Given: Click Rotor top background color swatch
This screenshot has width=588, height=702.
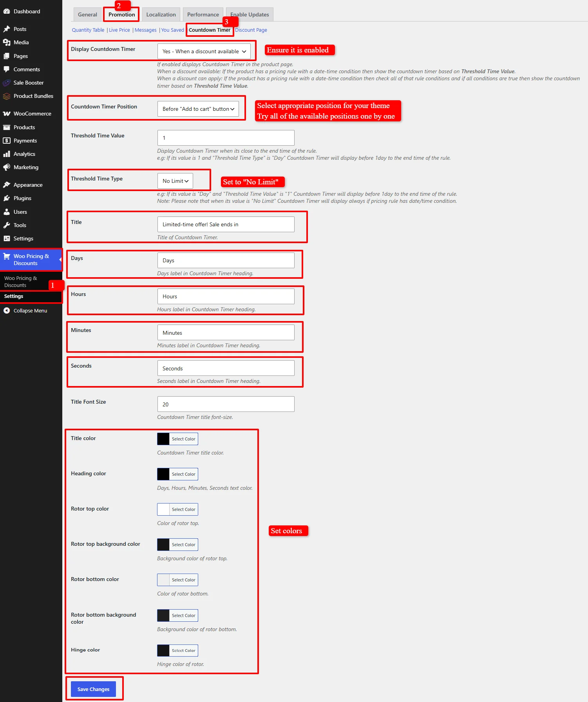Looking at the screenshot, I should click(x=163, y=545).
